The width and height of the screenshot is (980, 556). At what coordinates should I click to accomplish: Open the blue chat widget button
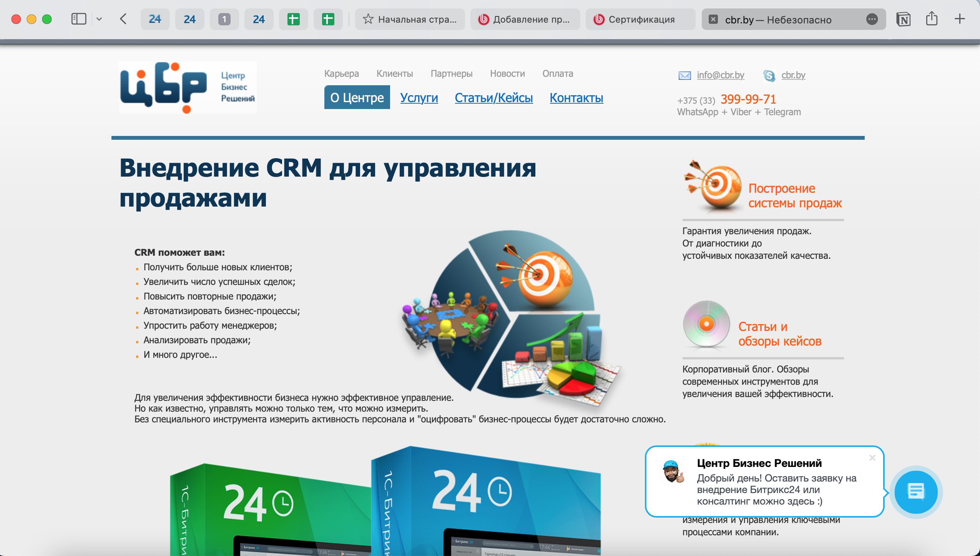[916, 492]
